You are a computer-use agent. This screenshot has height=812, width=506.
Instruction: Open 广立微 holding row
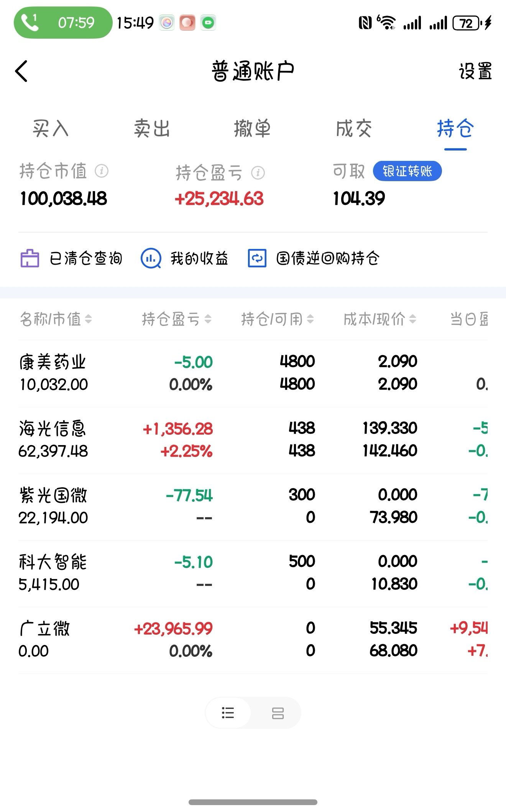pos(253,640)
